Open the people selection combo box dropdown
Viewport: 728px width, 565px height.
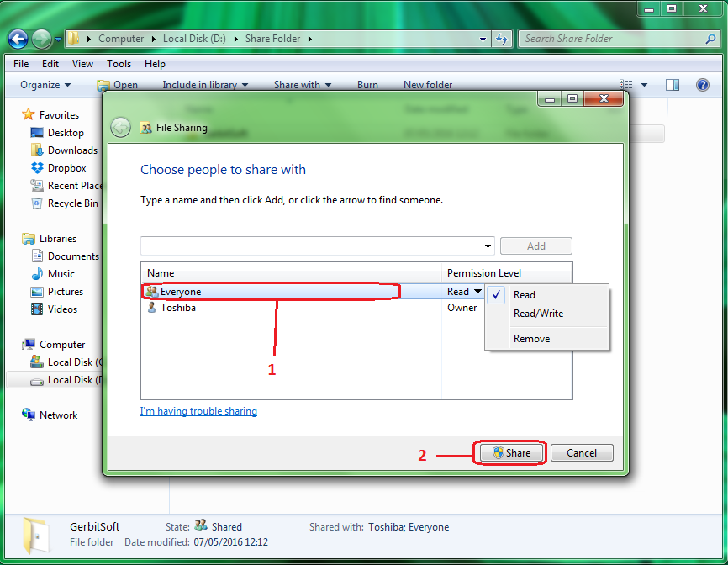click(488, 246)
